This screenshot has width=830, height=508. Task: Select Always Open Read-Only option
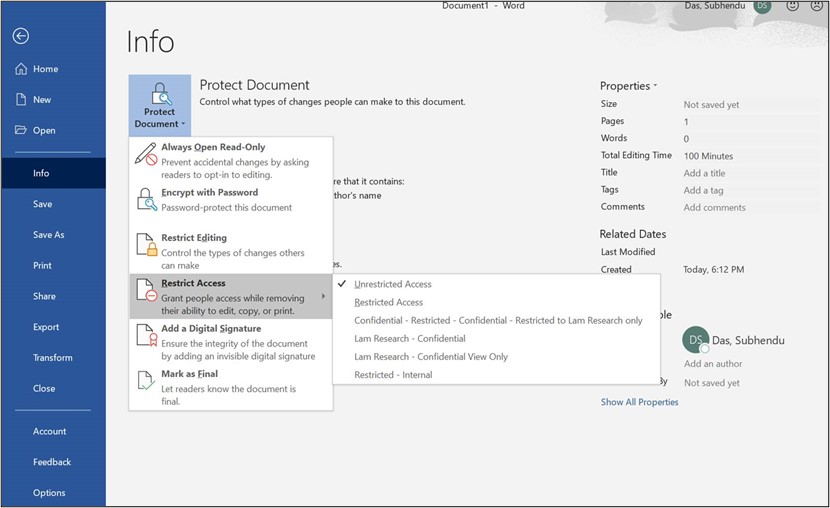click(231, 160)
